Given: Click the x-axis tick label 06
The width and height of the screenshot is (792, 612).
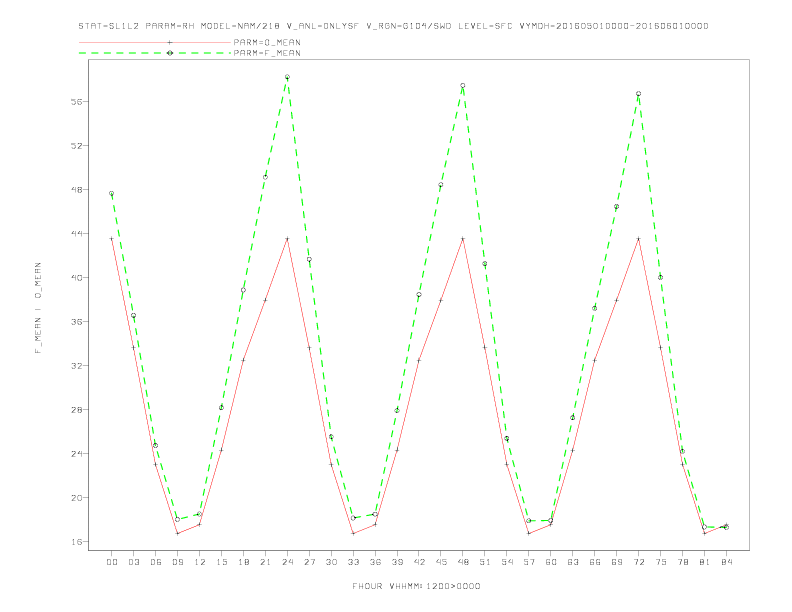Looking at the screenshot, I should point(156,562).
